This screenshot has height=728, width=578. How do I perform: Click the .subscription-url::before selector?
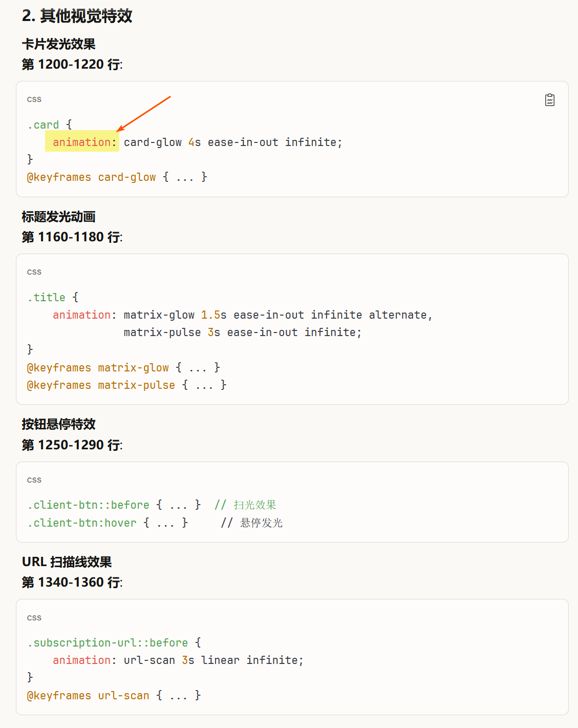point(108,642)
